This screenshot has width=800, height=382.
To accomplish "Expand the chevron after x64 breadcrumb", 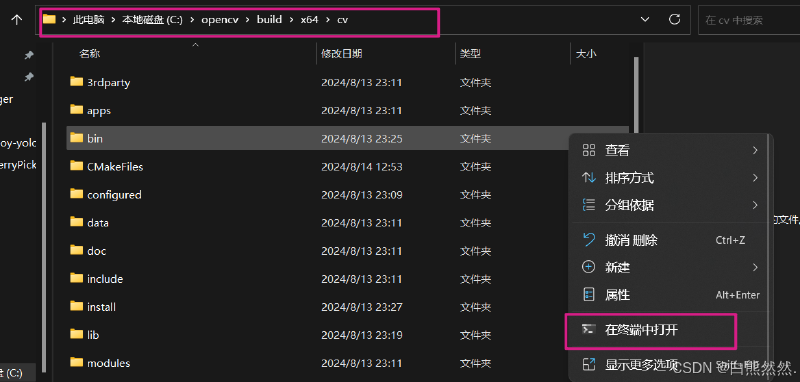I will click(328, 20).
